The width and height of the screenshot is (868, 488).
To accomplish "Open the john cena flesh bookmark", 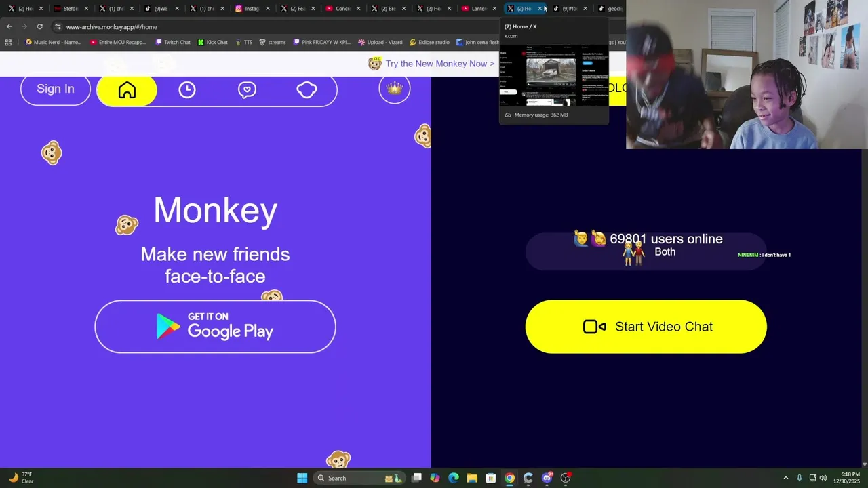I will [x=478, y=42].
